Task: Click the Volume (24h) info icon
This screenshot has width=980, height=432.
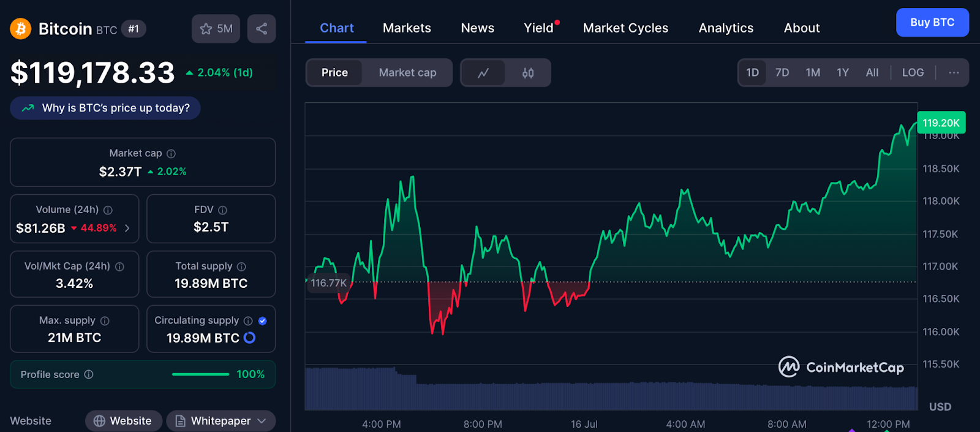Action: tap(108, 210)
